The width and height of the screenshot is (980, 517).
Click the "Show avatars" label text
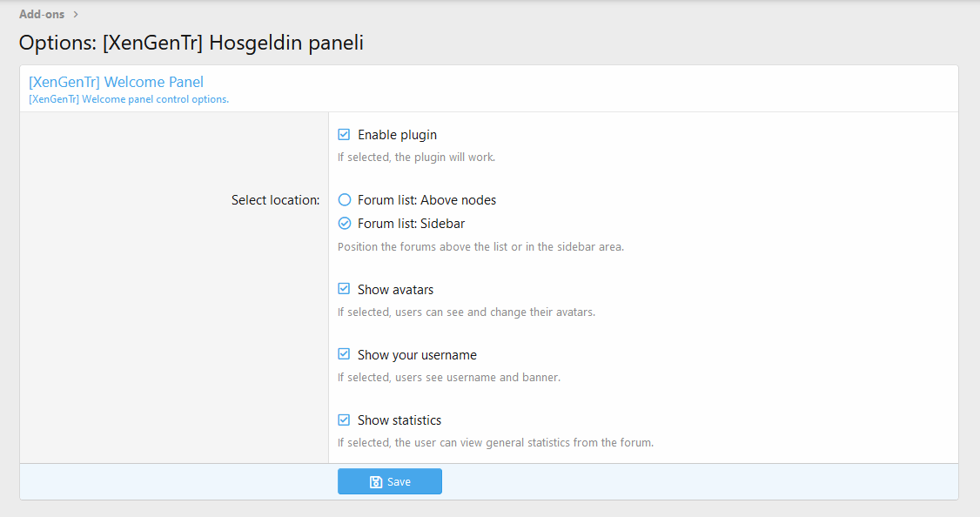(x=395, y=289)
